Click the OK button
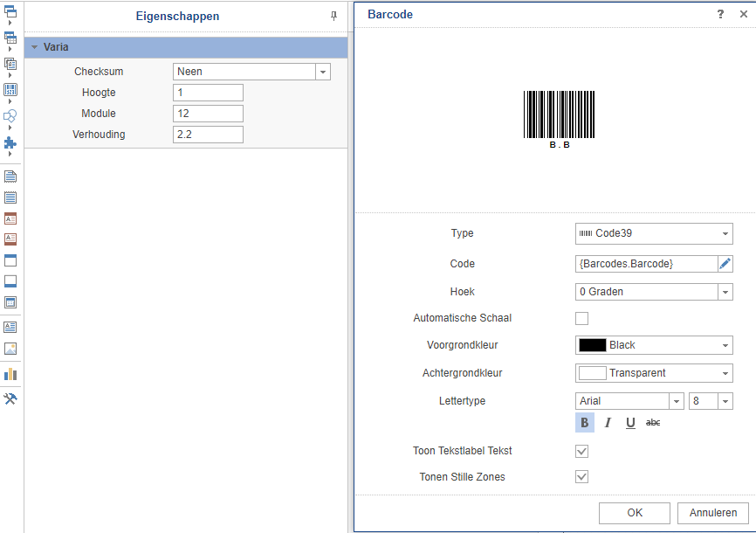Image resolution: width=756 pixels, height=533 pixels. pyautogui.click(x=635, y=513)
